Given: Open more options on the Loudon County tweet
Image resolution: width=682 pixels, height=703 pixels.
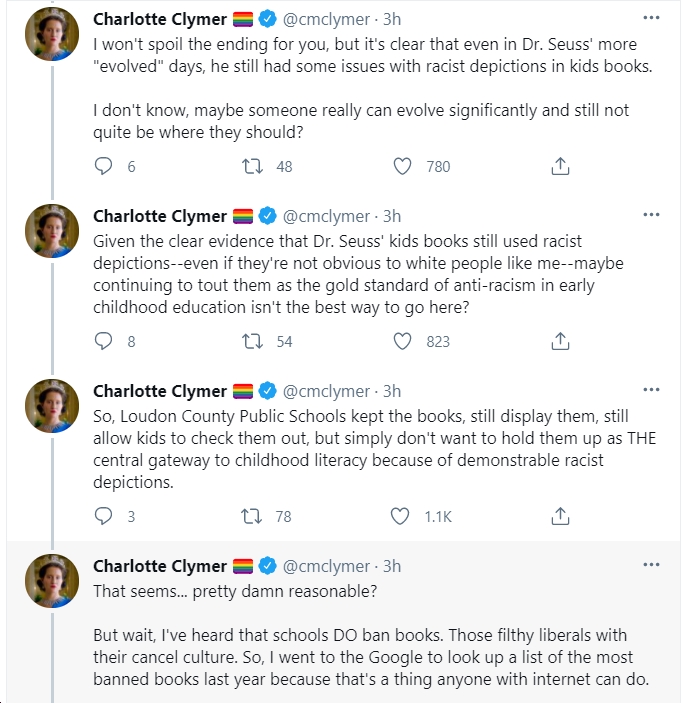Looking at the screenshot, I should click(x=651, y=390).
